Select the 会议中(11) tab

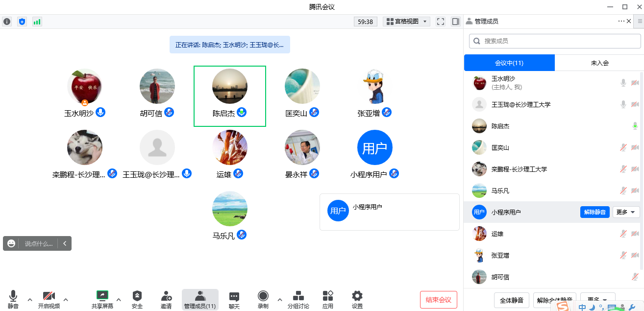point(509,63)
